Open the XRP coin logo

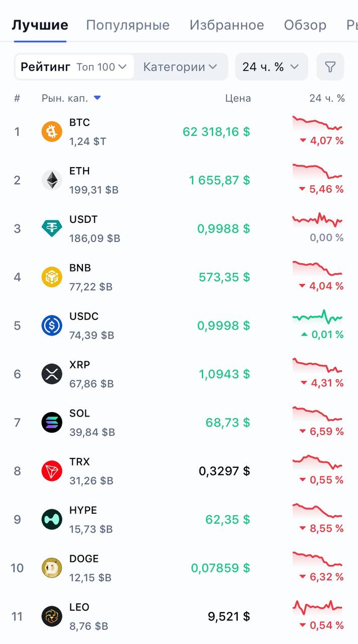coord(52,374)
